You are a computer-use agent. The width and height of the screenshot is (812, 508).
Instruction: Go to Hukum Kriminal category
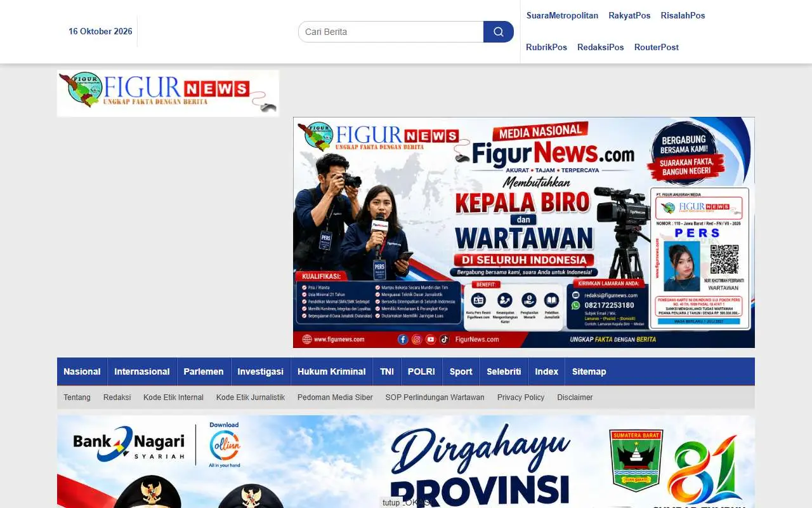click(x=332, y=371)
